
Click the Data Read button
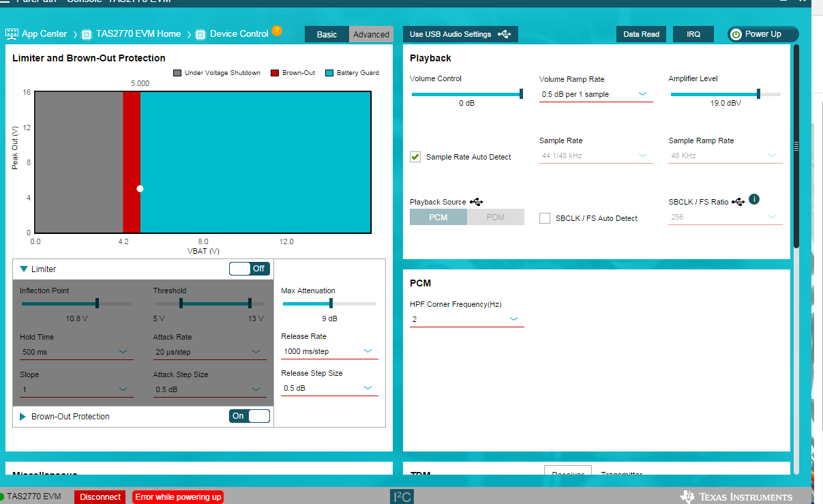coord(641,34)
